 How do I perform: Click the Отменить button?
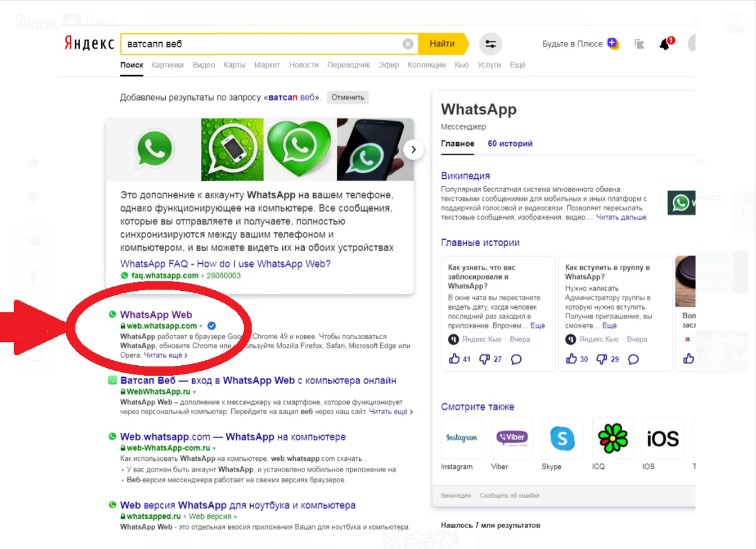pos(348,98)
